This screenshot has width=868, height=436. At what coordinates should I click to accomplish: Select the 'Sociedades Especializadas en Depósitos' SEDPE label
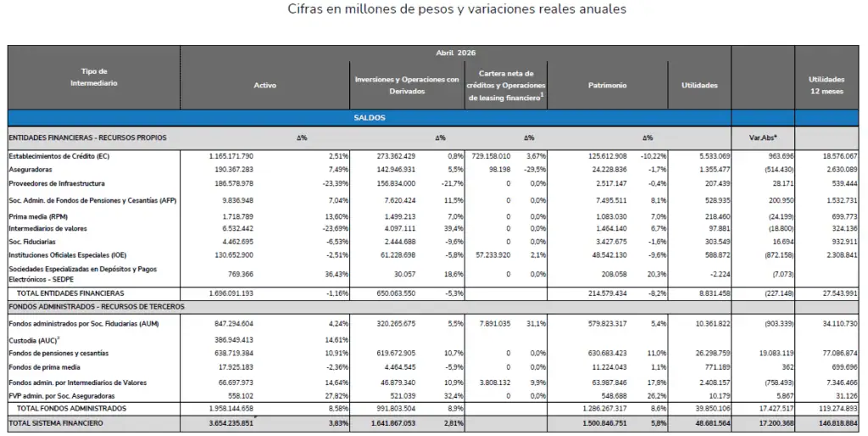click(83, 274)
